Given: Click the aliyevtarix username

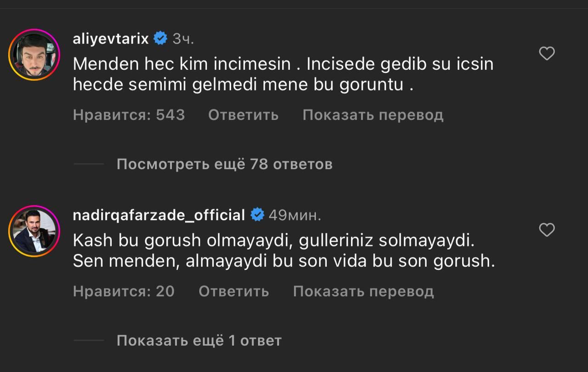Looking at the screenshot, I should pos(111,39).
